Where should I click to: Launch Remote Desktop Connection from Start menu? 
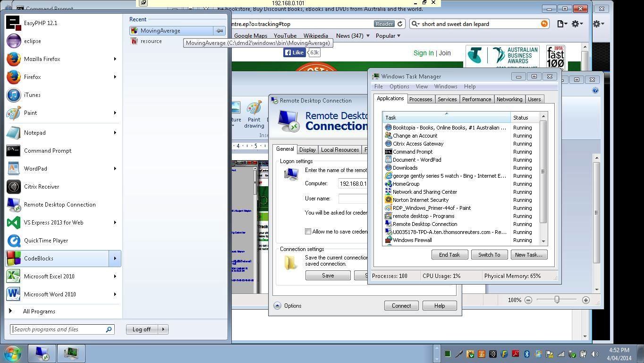(63, 204)
